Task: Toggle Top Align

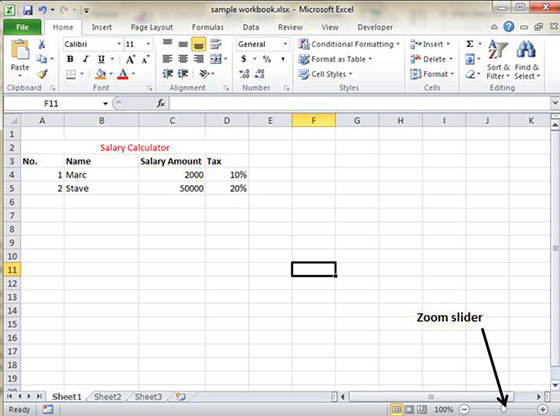Action: point(168,44)
